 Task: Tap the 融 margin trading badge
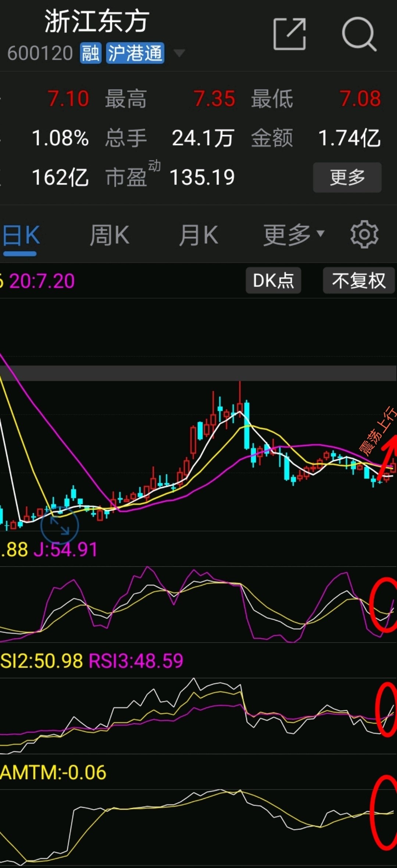tap(90, 53)
